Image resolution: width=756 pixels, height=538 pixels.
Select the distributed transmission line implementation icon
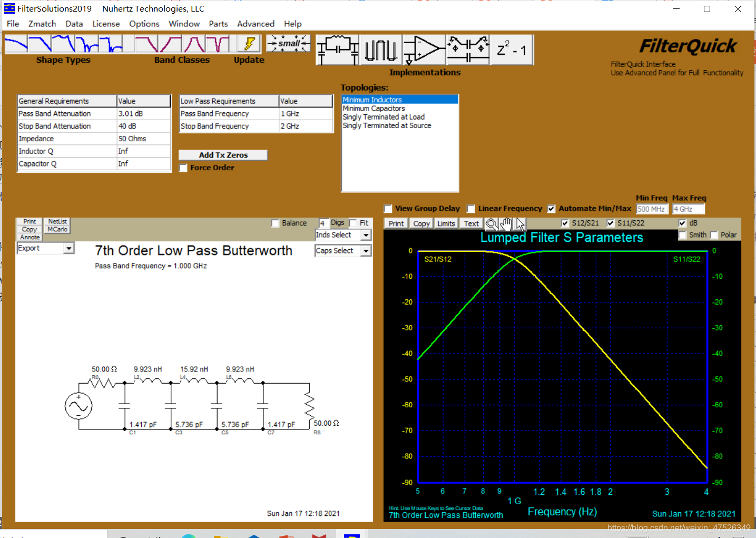point(380,49)
